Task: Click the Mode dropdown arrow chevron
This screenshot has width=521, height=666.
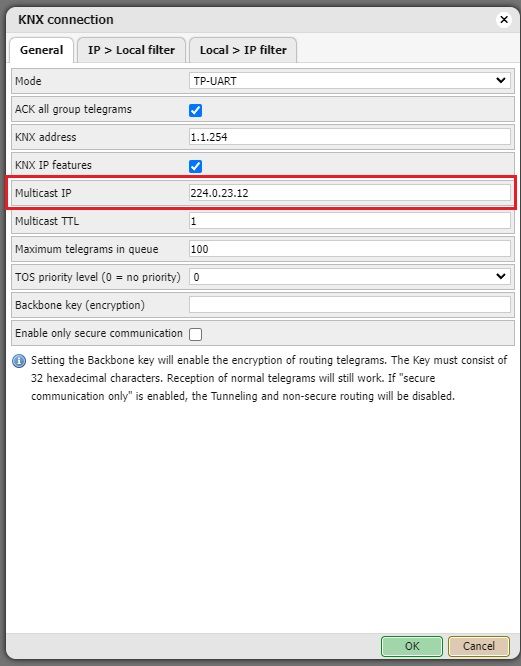Action: click(x=501, y=80)
